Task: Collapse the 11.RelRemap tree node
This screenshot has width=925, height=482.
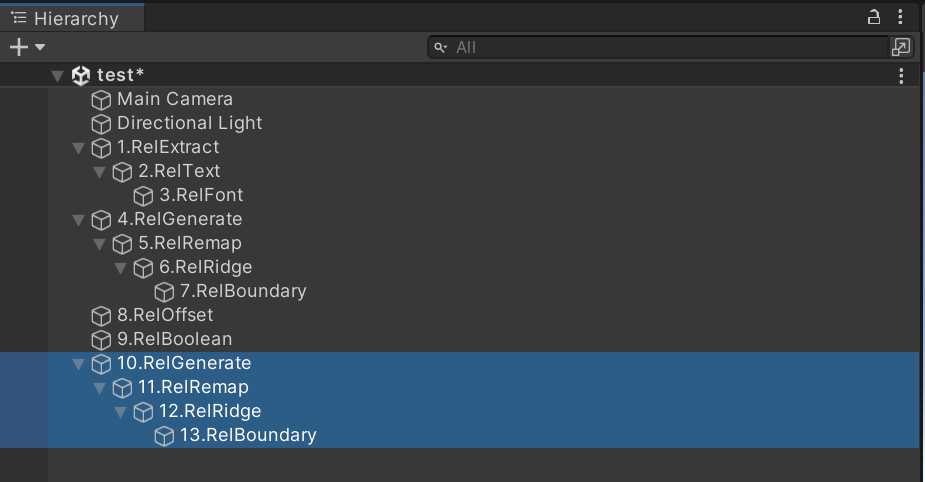Action: click(x=99, y=388)
